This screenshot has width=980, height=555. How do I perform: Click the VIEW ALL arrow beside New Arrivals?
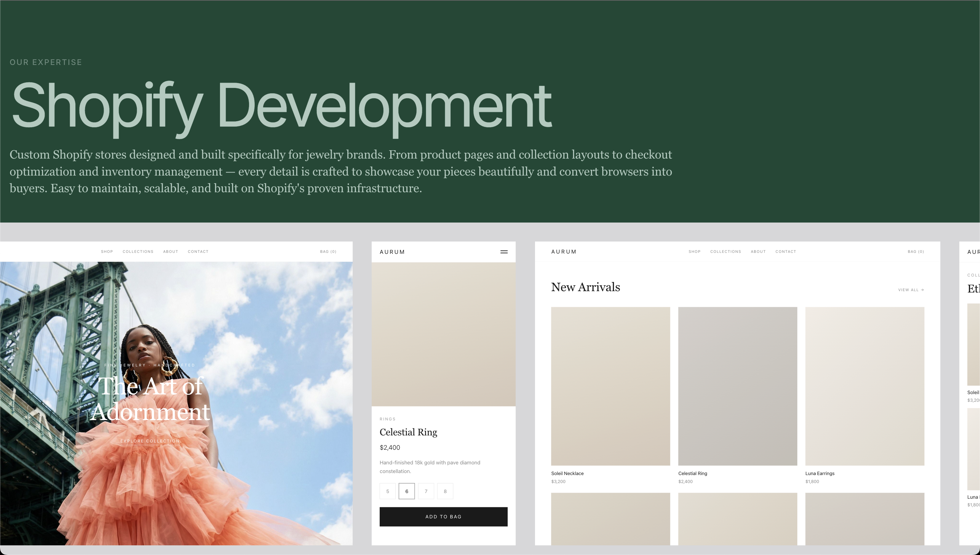[911, 290]
